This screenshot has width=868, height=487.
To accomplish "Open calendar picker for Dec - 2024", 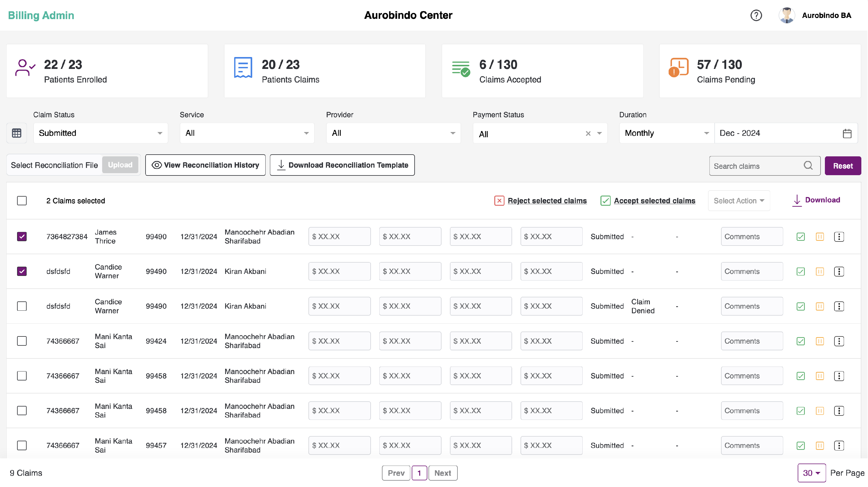I will (847, 133).
